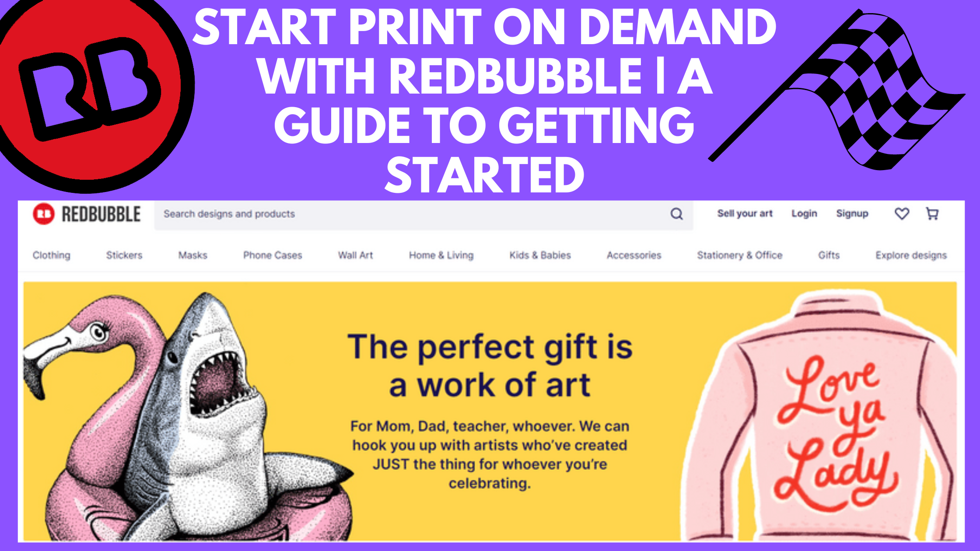980x551 pixels.
Task: Click the Signup link
Action: point(852,213)
